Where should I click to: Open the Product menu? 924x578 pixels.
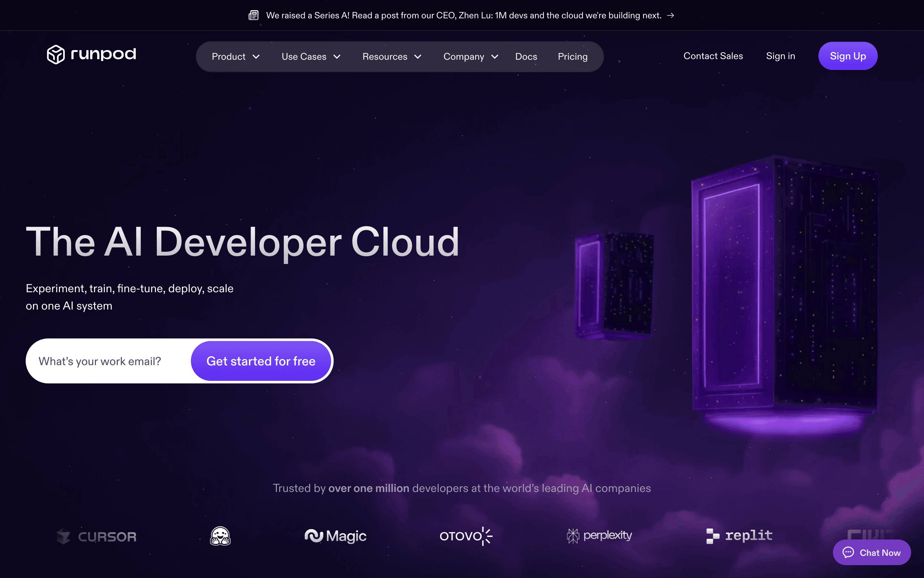pos(235,57)
